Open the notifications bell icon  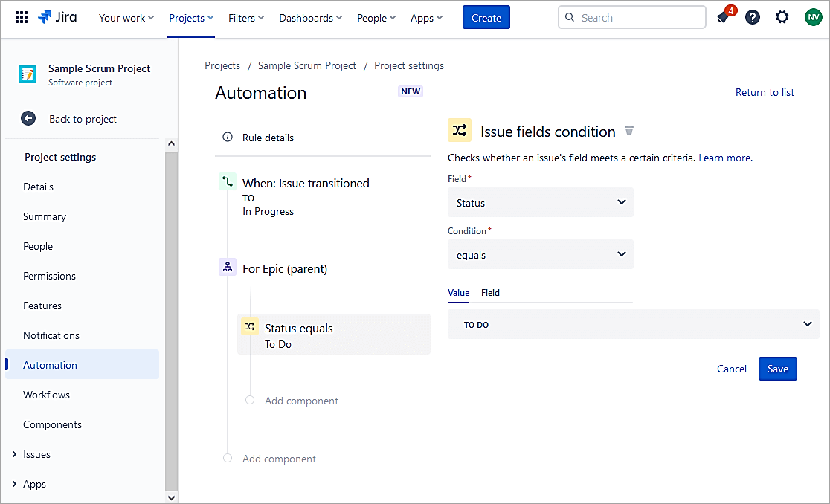point(723,17)
